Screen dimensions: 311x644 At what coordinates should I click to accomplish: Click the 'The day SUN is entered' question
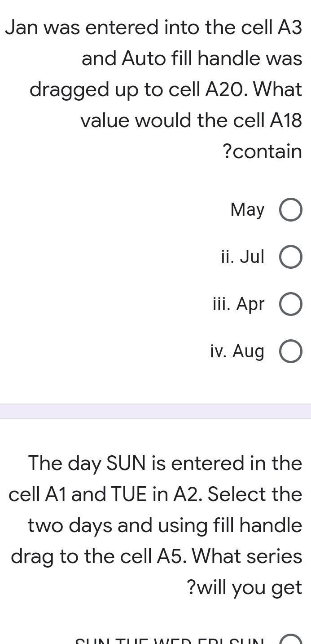(x=165, y=463)
